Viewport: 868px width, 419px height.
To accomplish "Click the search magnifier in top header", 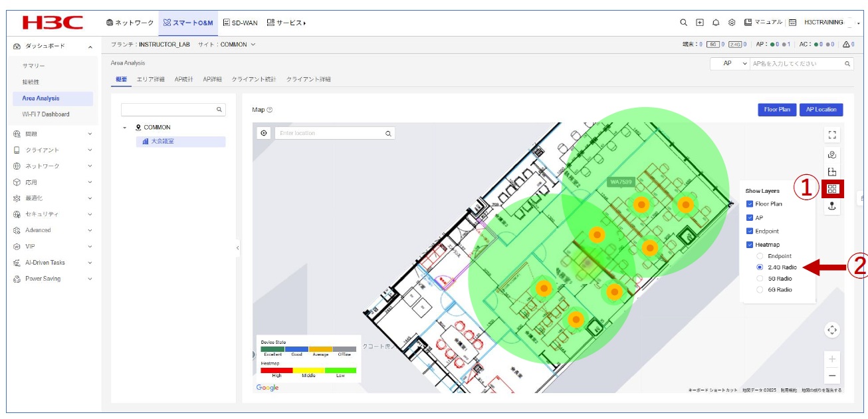I will (683, 23).
